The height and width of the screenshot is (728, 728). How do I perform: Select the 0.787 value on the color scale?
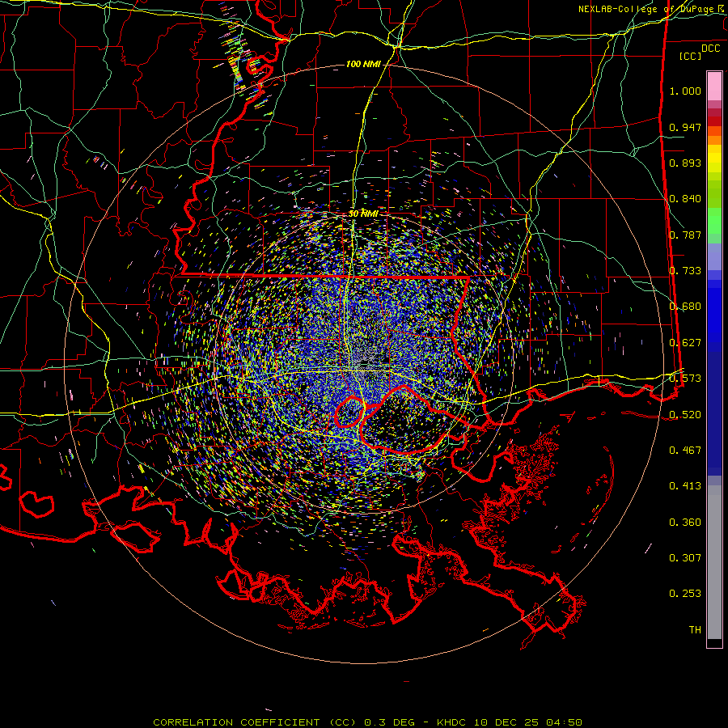click(x=685, y=235)
